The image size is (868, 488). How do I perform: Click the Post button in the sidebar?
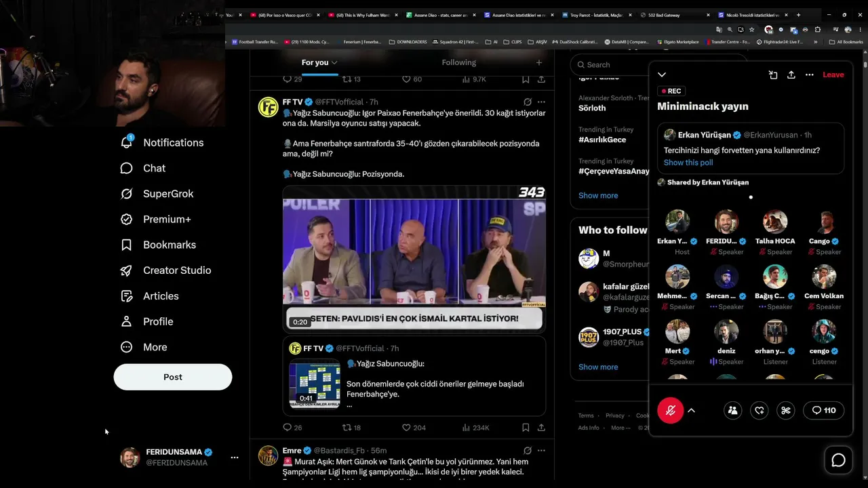click(x=173, y=377)
